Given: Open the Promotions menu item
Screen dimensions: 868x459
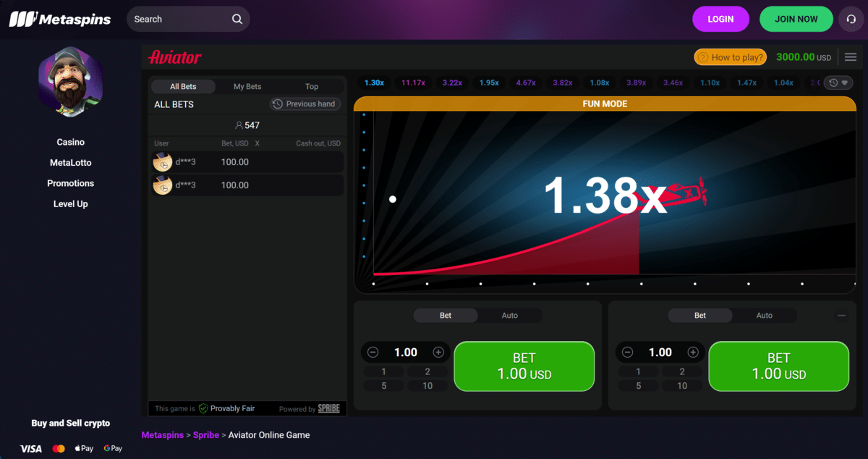Looking at the screenshot, I should 71,183.
